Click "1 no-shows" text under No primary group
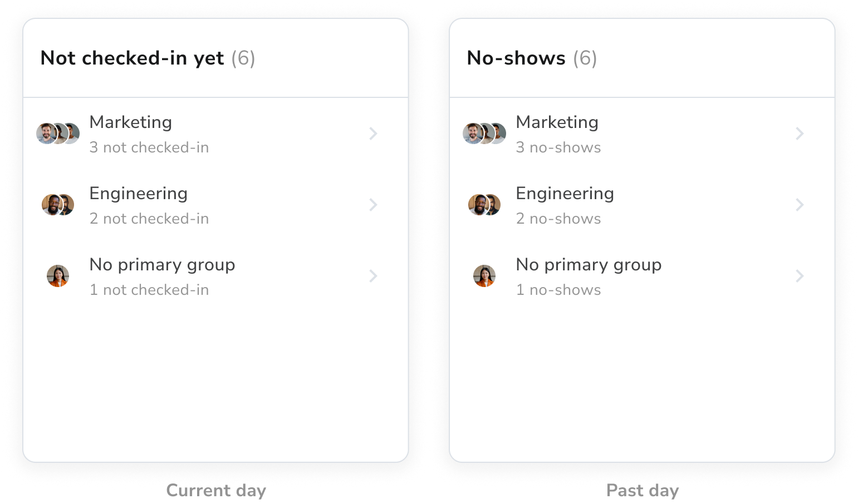 [558, 290]
